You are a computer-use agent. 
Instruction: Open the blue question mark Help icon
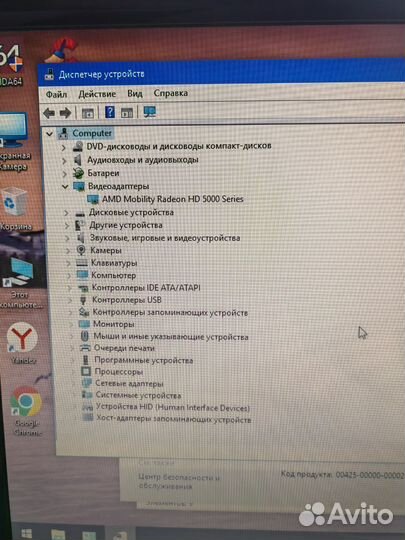(x=110, y=112)
